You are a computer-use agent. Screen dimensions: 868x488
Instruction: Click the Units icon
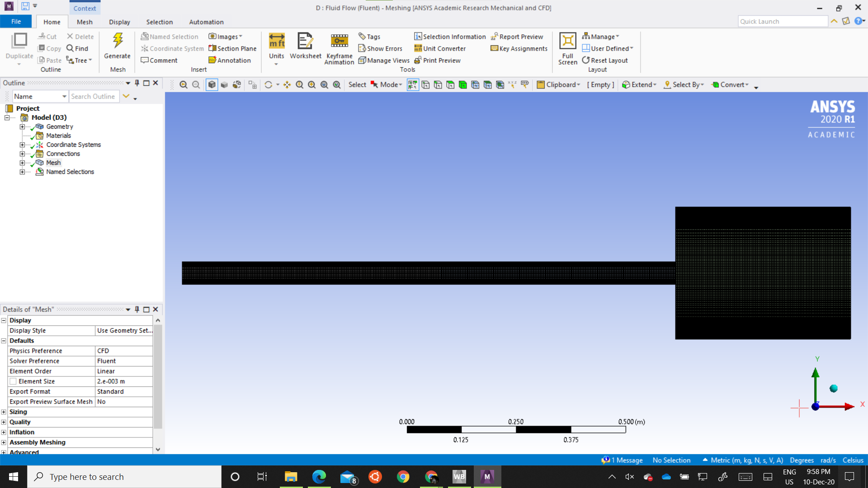tap(277, 41)
